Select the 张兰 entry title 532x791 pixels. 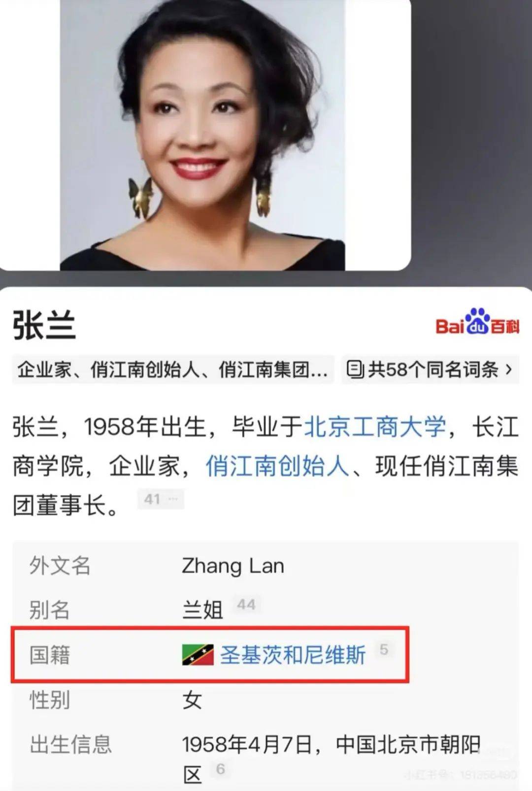point(44,325)
